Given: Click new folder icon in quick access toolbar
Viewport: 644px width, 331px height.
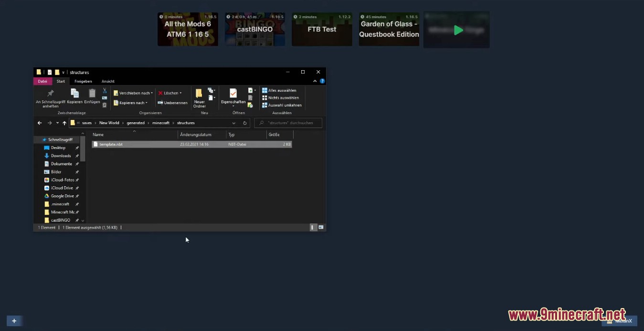Looking at the screenshot, I should pyautogui.click(x=57, y=72).
